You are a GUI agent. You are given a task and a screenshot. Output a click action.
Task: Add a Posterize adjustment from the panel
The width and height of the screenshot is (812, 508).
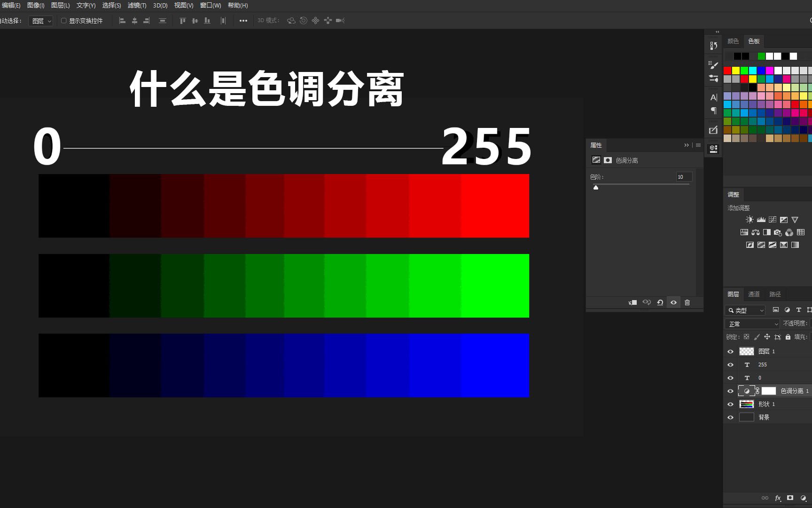(x=761, y=245)
